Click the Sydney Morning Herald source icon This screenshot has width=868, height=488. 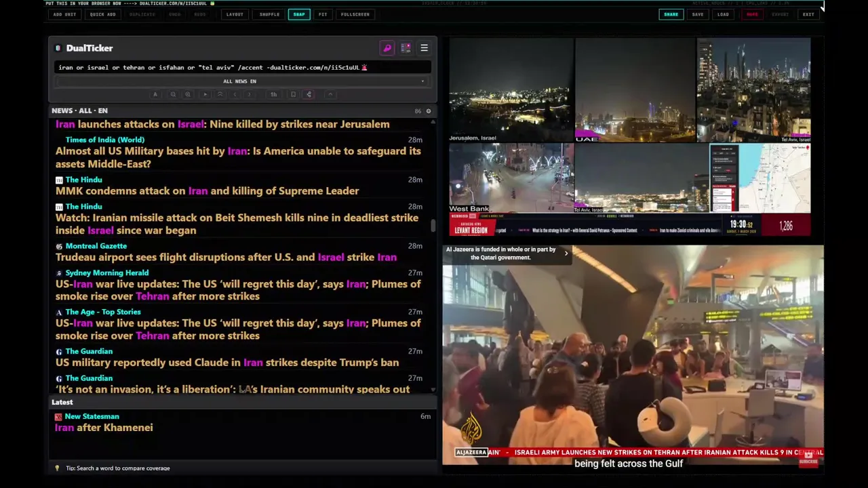point(59,273)
